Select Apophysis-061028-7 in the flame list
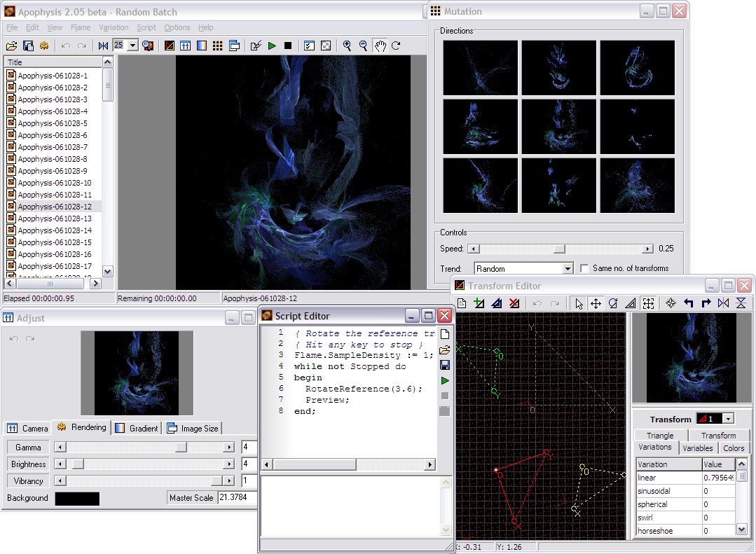 [x=53, y=147]
